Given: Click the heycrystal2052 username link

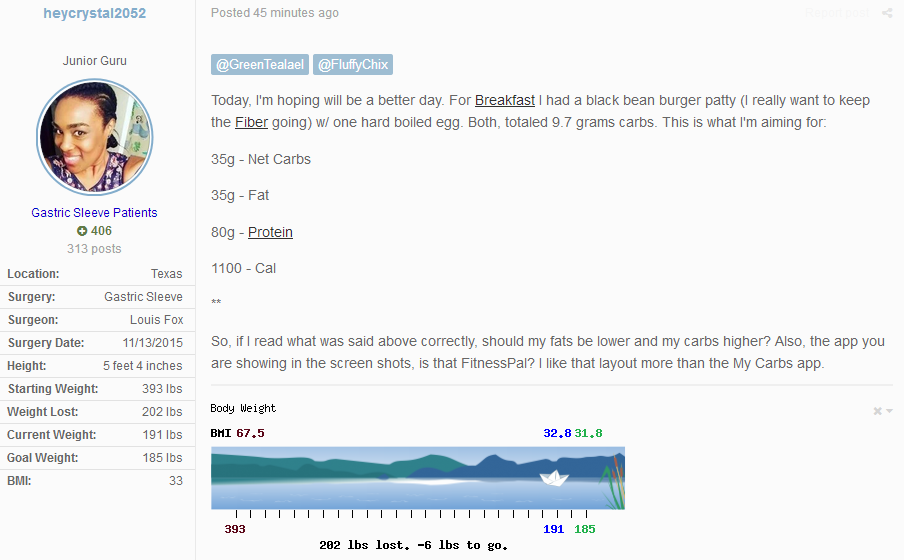Looking at the screenshot, I should coord(95,13).
